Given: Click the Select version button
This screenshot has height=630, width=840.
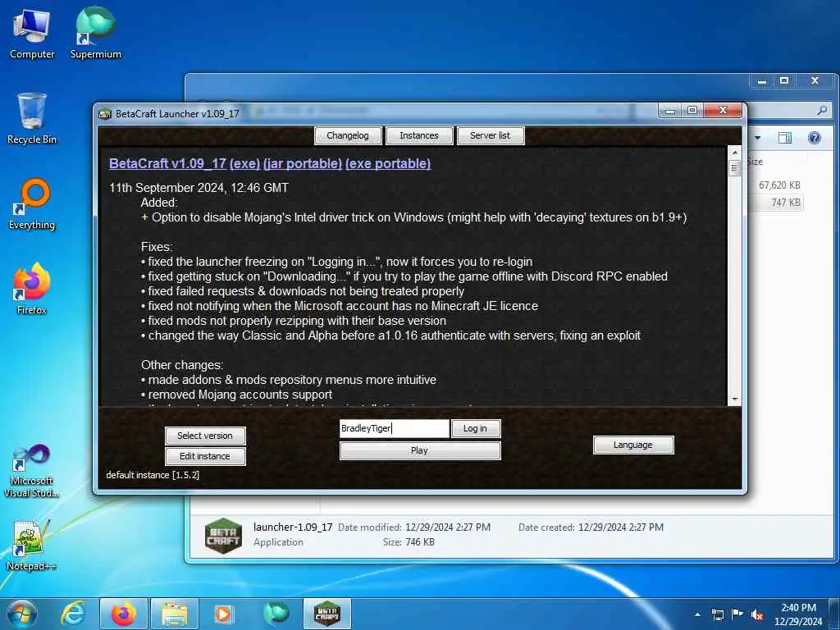Looking at the screenshot, I should pos(205,436).
